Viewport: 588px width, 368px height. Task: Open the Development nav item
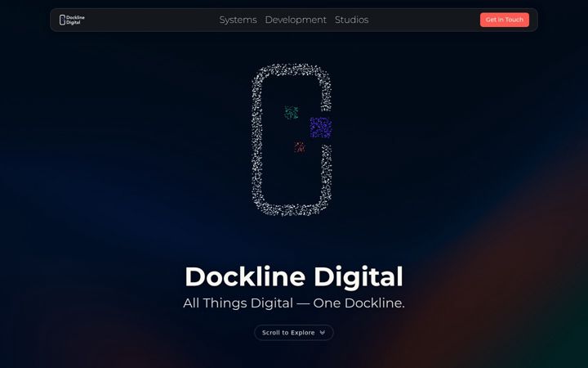pos(296,20)
